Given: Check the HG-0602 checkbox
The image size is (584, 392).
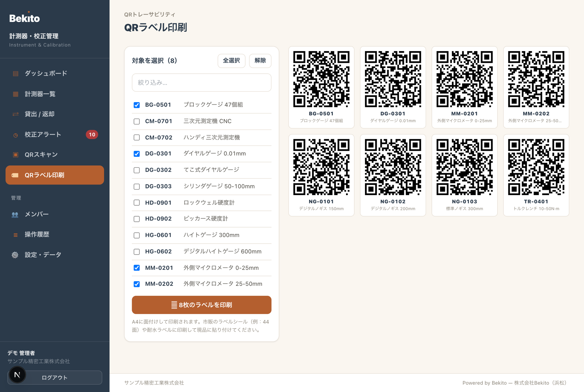Looking at the screenshot, I should [137, 252].
